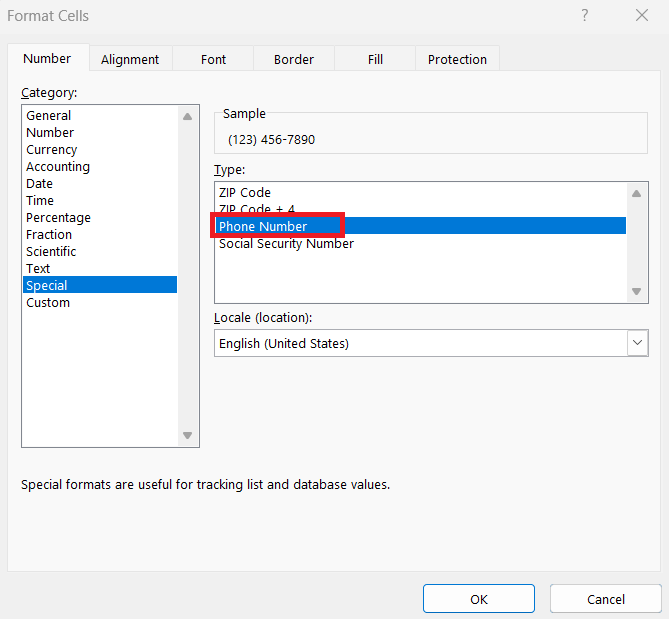The height and width of the screenshot is (619, 669).
Task: Select the Percentage category
Action: (x=100, y=218)
